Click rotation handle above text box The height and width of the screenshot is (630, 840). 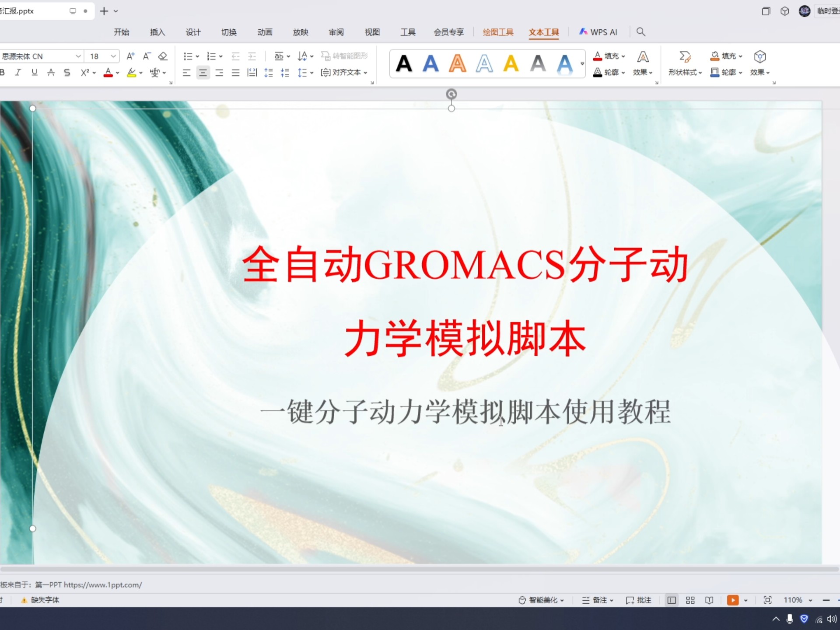click(451, 94)
